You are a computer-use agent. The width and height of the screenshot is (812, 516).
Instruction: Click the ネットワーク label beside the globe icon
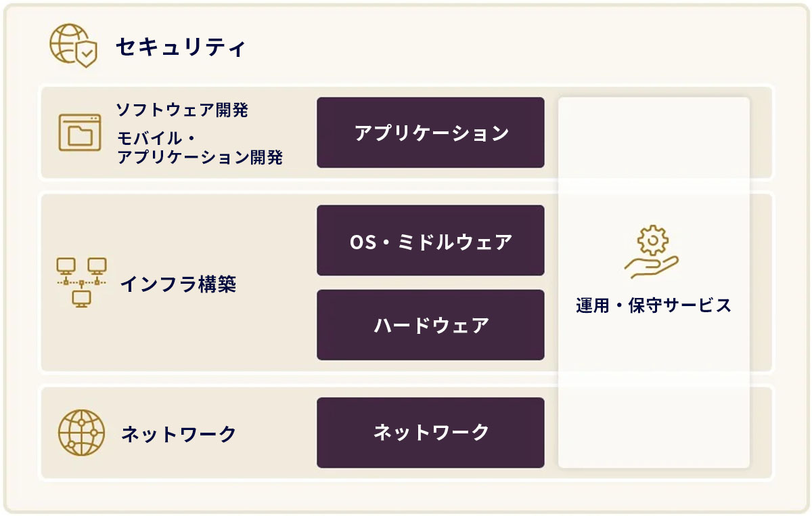(x=179, y=434)
